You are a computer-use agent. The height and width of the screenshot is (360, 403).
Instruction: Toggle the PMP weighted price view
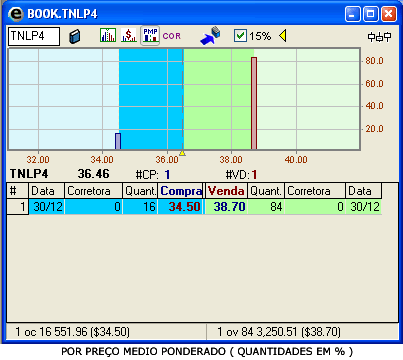click(150, 35)
